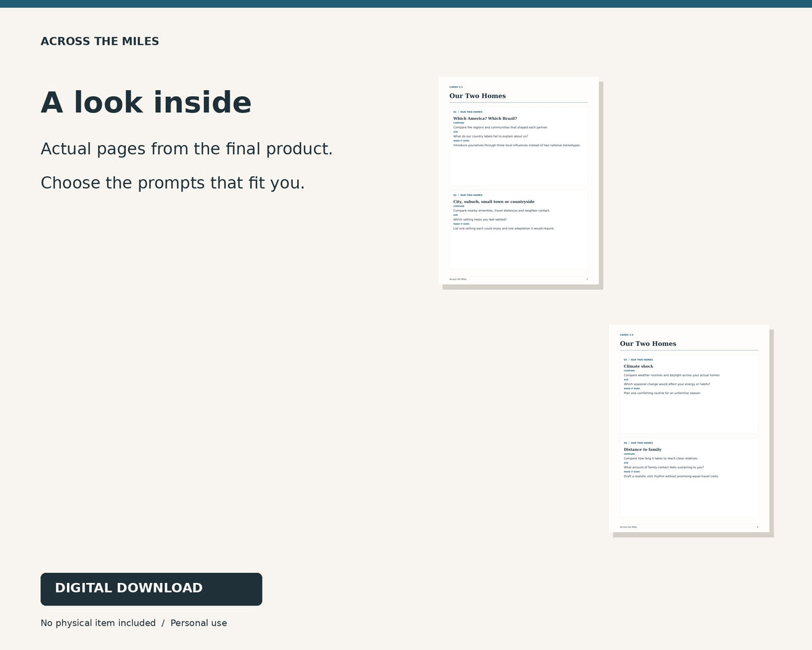812x650 pixels.
Task: Click the 'CARDS 1-2' label on first page
Action: tap(456, 87)
